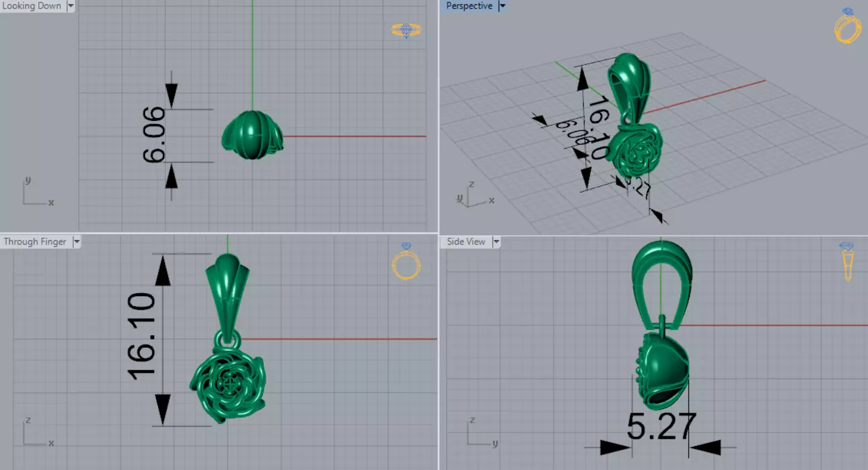Open the Looking Down viewport dropdown arrow
Screen dimensions: 868x470
pyautogui.click(x=70, y=6)
